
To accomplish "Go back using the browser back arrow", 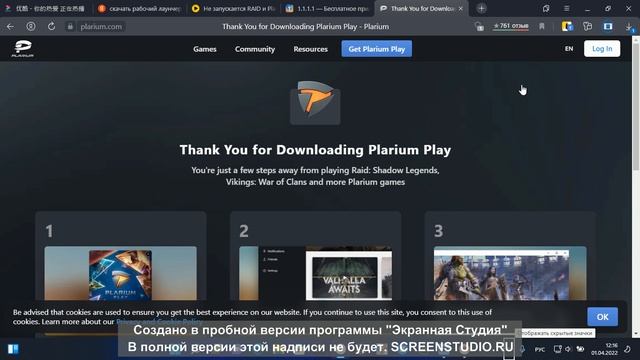I will point(10,27).
